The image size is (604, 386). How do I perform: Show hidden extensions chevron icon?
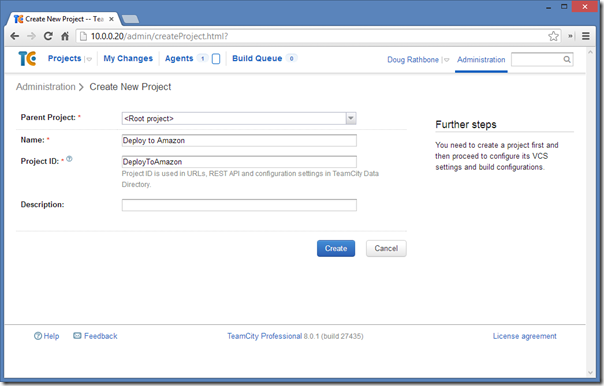coord(570,36)
